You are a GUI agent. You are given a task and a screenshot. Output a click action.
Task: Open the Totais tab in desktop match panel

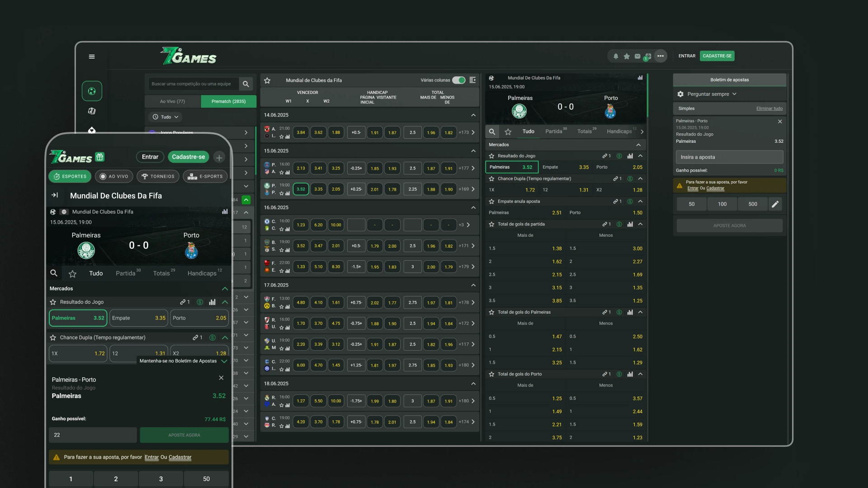click(585, 131)
